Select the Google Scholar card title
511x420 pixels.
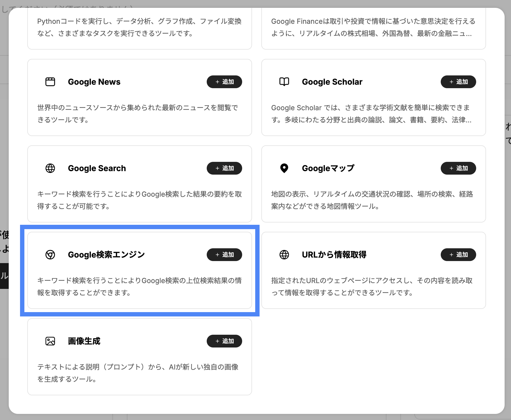pyautogui.click(x=332, y=82)
